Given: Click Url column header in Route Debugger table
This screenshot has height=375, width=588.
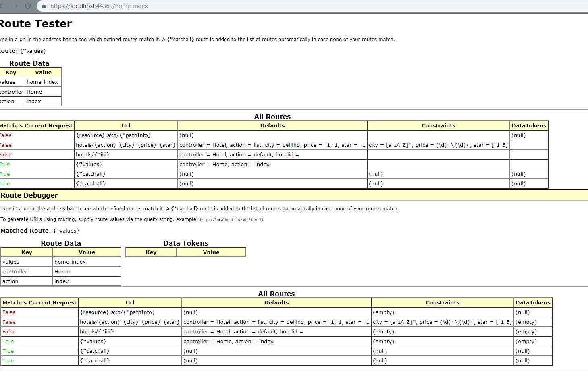Looking at the screenshot, I should coord(130,302).
